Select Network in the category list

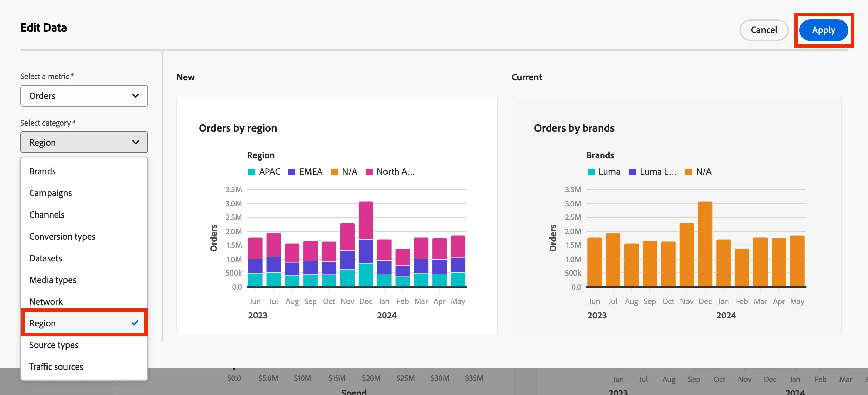coord(84,301)
